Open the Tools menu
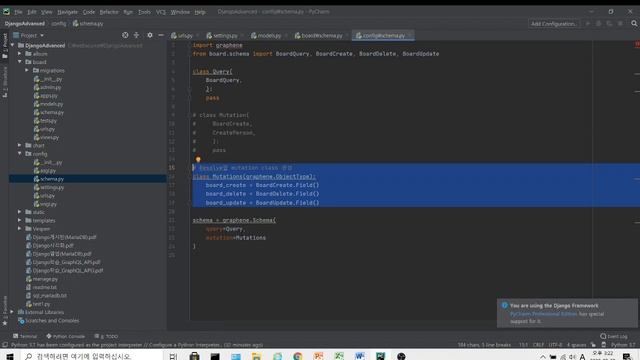This screenshot has width=640, height=360. point(144,12)
